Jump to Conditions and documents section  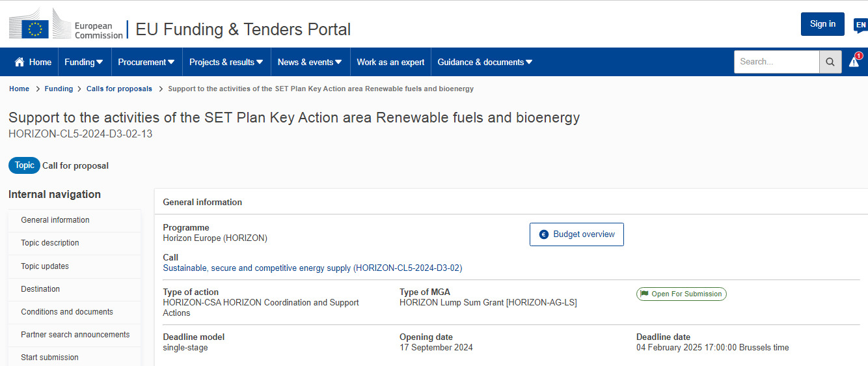(67, 312)
